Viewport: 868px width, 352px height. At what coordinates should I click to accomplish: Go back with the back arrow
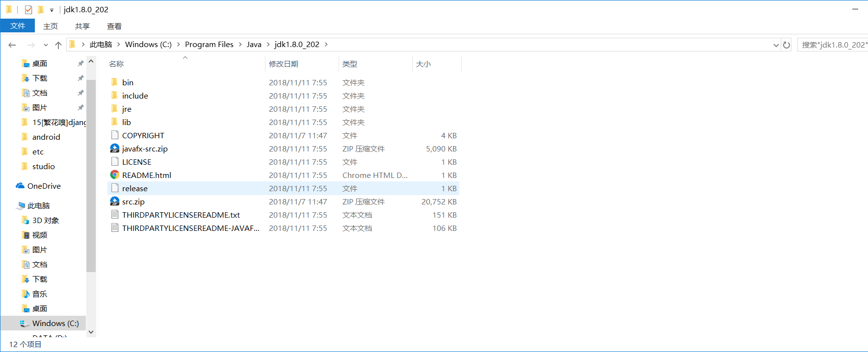coord(12,45)
